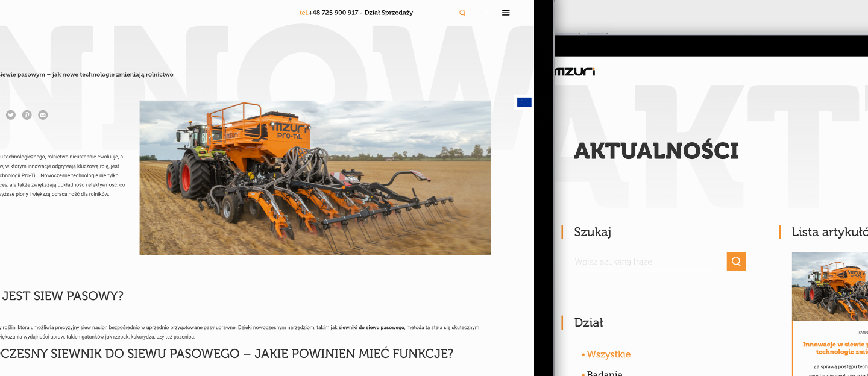Image resolution: width=868 pixels, height=376 pixels.
Task: Click the 'JEST SIEW PASOWY?' heading
Action: pos(63,296)
